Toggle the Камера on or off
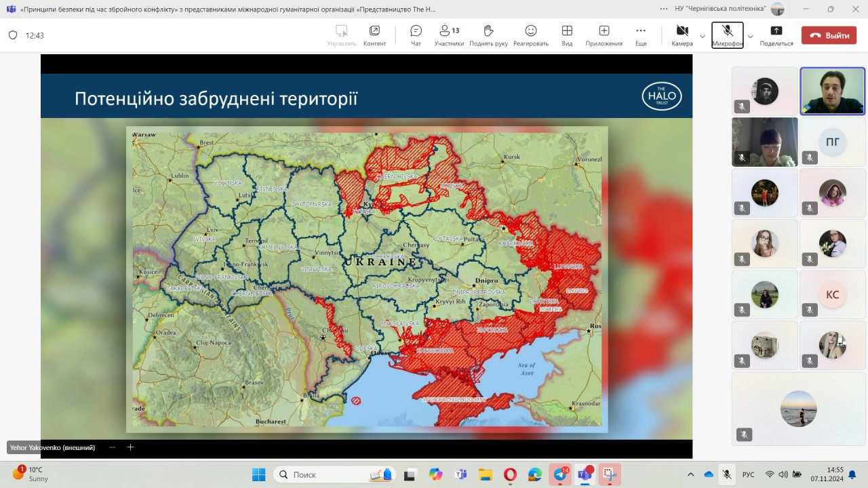Viewport: 868px width, 488px height. click(682, 35)
